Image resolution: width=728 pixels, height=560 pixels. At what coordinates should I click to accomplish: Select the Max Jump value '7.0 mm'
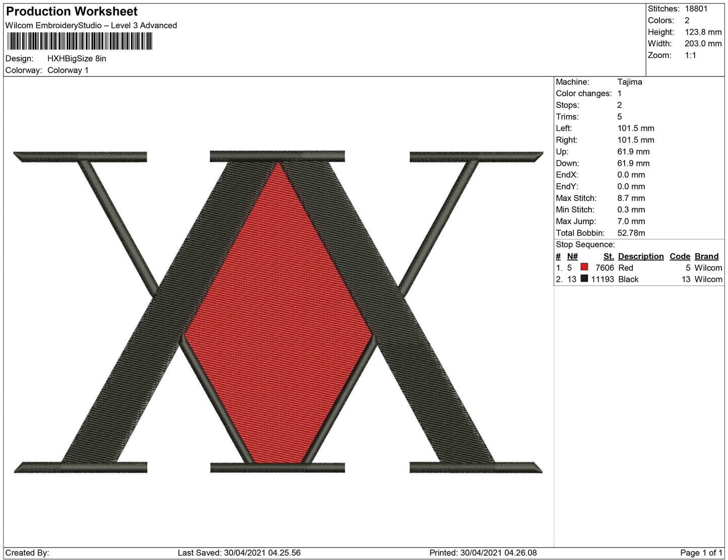[631, 221]
